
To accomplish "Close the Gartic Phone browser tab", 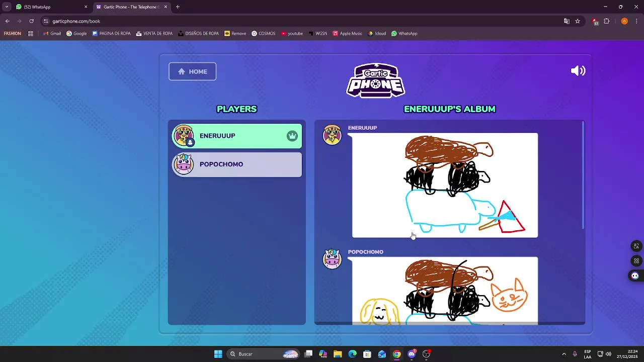I will 165,7.
